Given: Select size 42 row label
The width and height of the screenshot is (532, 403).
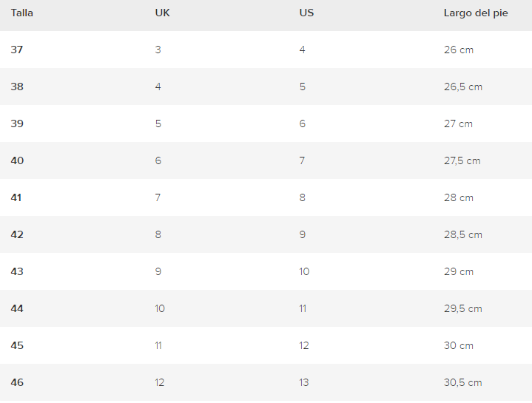Looking at the screenshot, I should coord(17,234).
